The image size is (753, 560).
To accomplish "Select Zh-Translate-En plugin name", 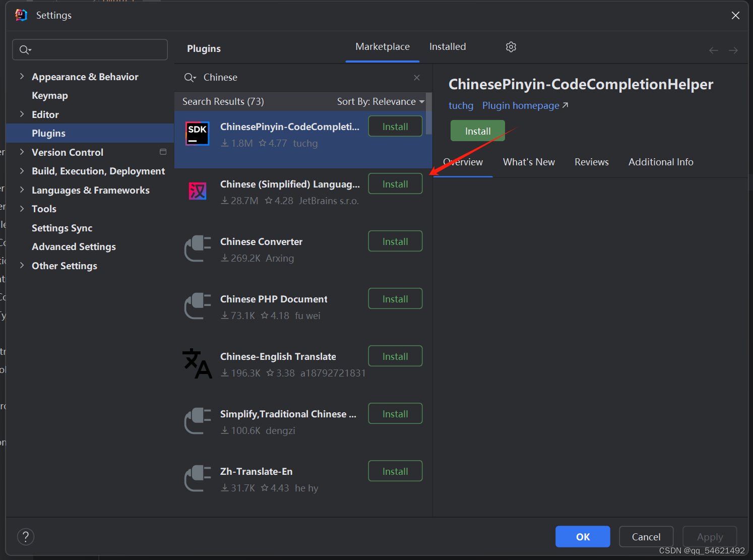I will 256,472.
